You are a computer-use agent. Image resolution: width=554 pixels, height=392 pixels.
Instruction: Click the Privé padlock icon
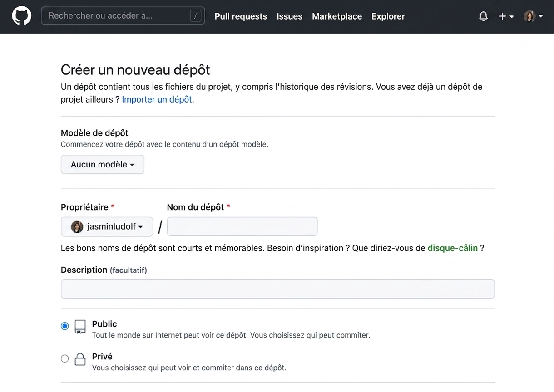tap(80, 359)
